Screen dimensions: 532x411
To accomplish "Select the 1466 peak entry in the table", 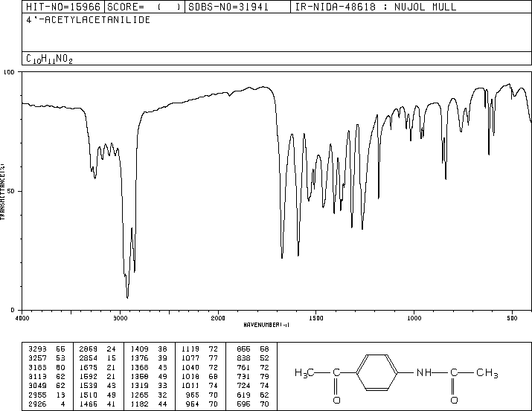I will (97, 404).
